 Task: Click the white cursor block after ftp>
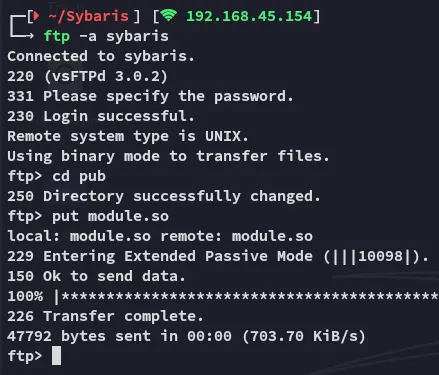tap(56, 356)
